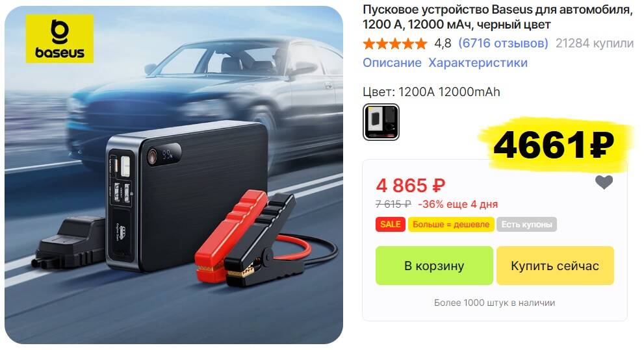Click the В корзину button

pyautogui.click(x=434, y=266)
